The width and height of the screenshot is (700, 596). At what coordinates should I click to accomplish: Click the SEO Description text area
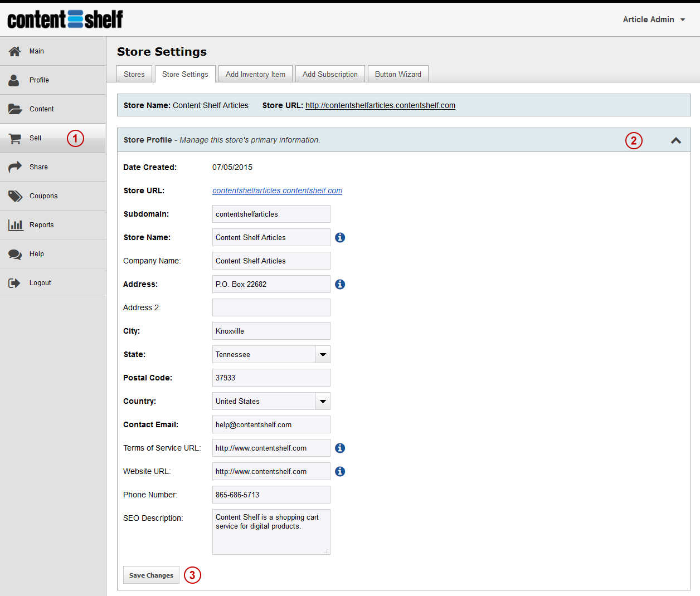coord(271,532)
